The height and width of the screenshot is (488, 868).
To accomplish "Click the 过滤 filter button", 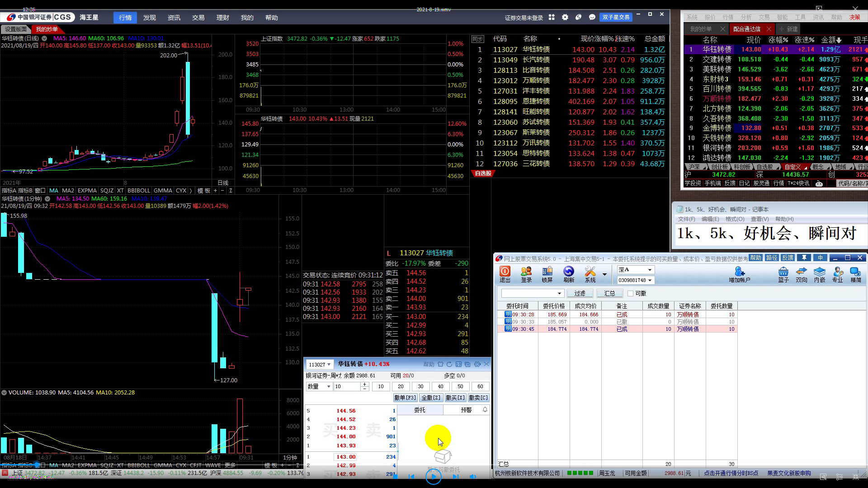I will [580, 293].
